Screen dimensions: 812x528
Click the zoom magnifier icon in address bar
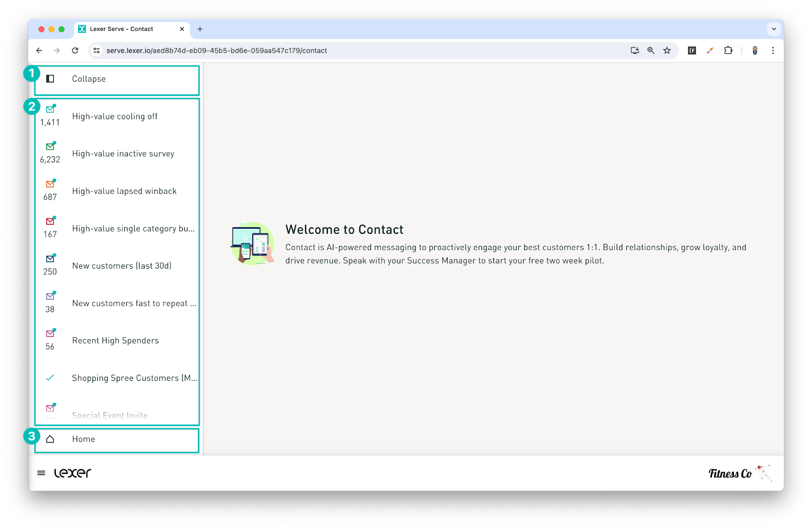(651, 50)
